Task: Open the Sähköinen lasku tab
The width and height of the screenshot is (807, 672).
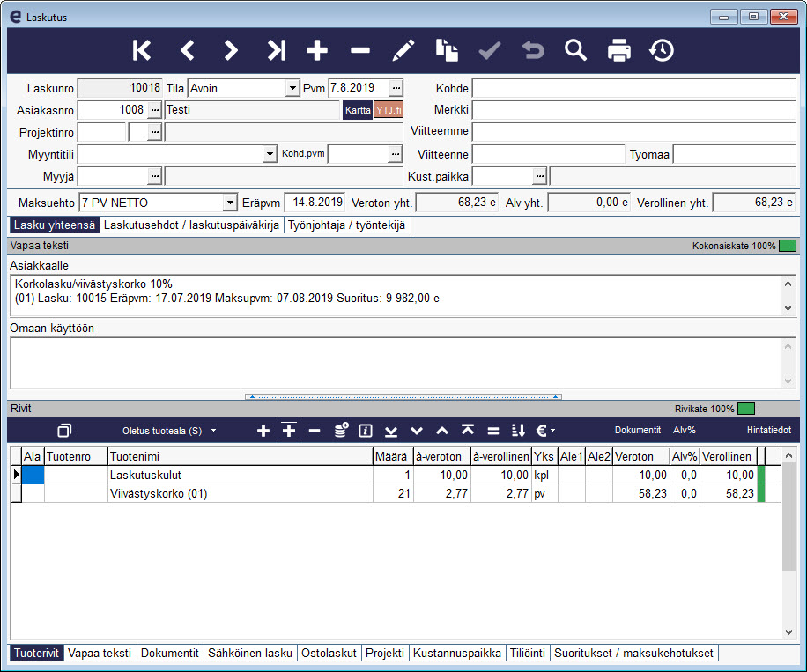Action: [x=250, y=653]
